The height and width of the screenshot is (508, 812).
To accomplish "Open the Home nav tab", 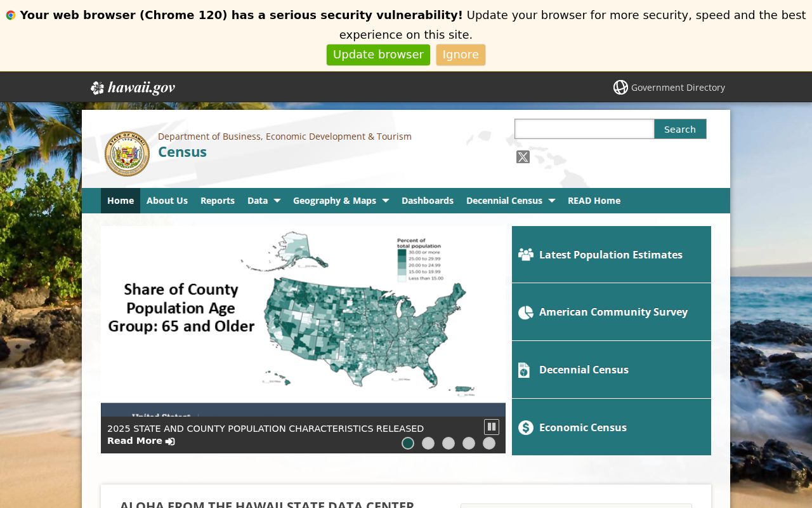I will 121,201.
